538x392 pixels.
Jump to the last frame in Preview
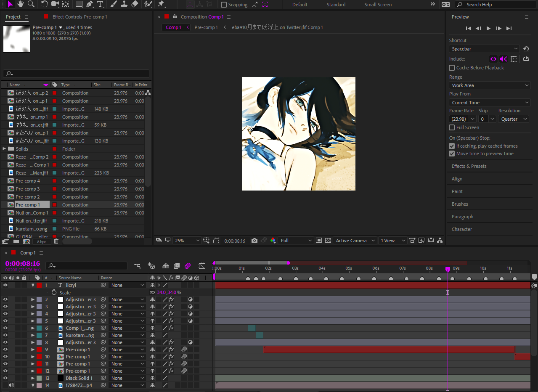(x=509, y=28)
